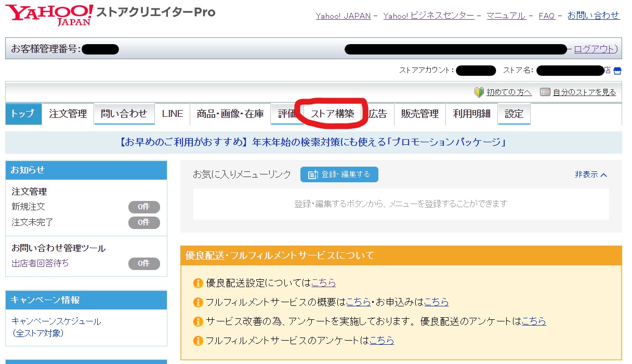Open the ストア構築 tab

[x=333, y=114]
